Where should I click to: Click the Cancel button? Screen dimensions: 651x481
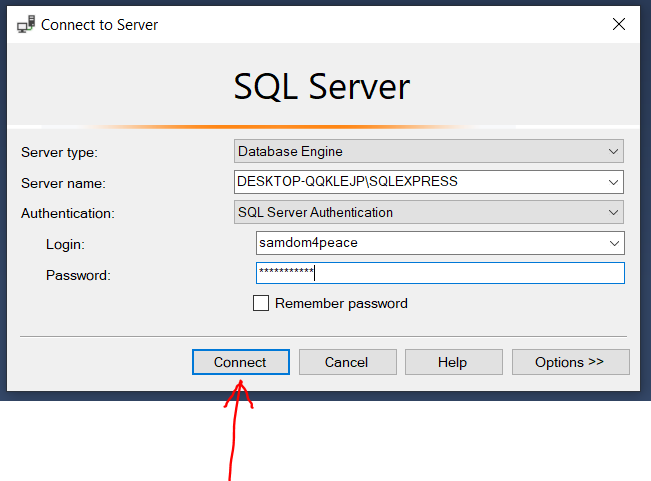tap(348, 362)
